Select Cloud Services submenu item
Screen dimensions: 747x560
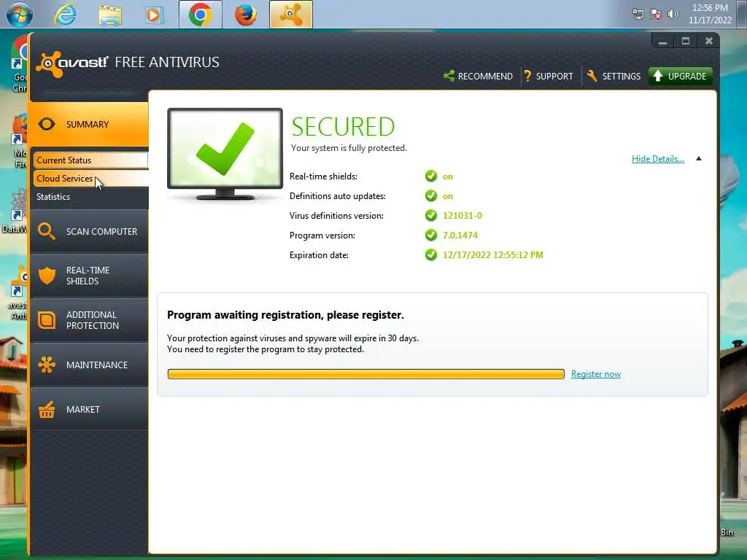90,179
